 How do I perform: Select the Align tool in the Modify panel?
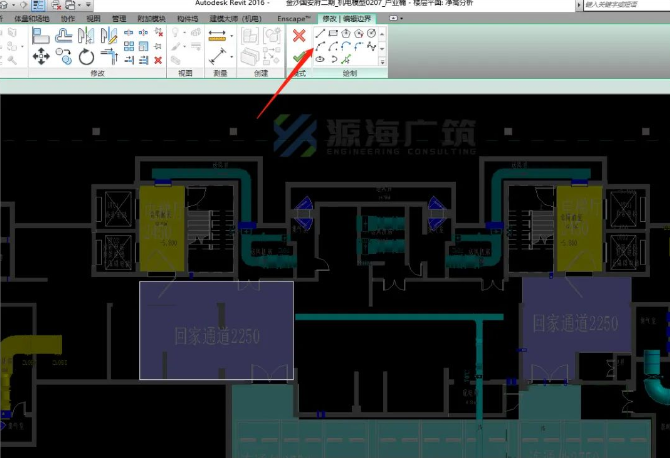[x=41, y=36]
